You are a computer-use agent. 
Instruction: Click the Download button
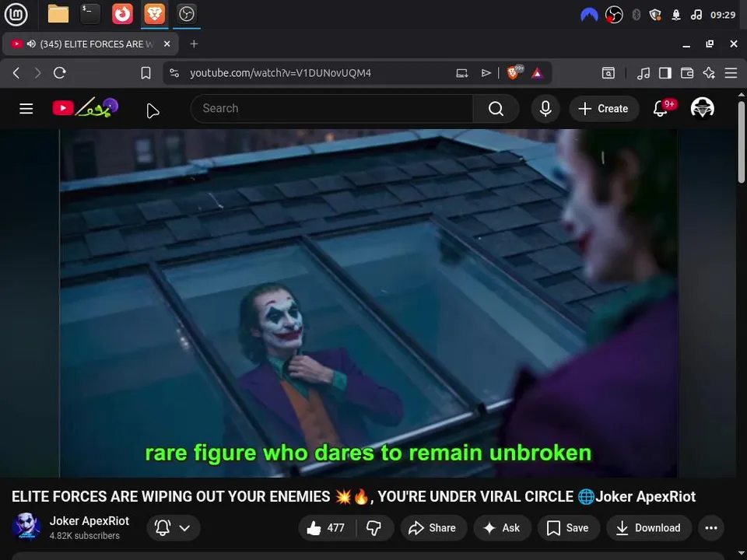pos(649,527)
